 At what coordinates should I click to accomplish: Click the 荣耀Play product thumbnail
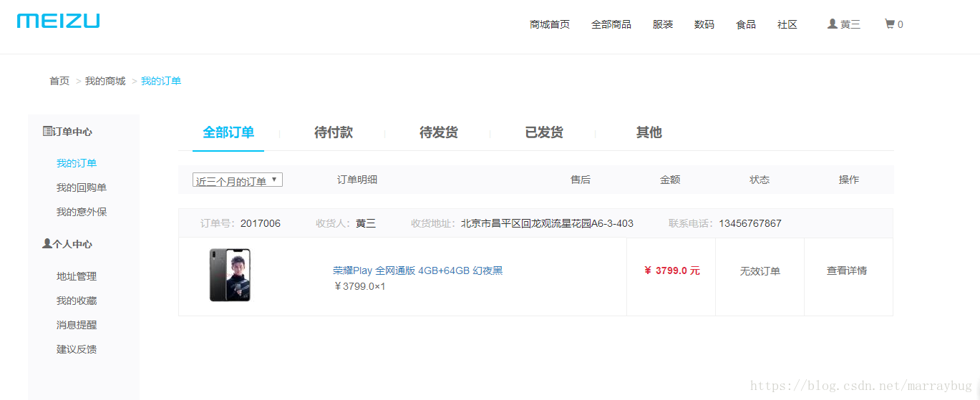tap(230, 275)
